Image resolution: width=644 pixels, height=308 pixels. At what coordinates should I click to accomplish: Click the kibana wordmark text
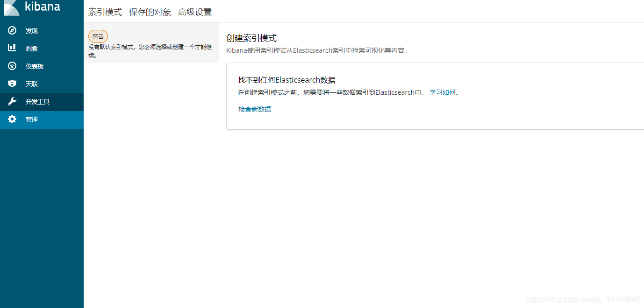(x=43, y=7)
